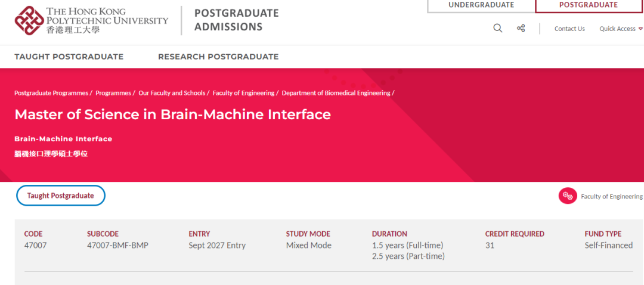Open the Taught Postgraduate menu
This screenshot has width=644, height=285.
tap(69, 57)
